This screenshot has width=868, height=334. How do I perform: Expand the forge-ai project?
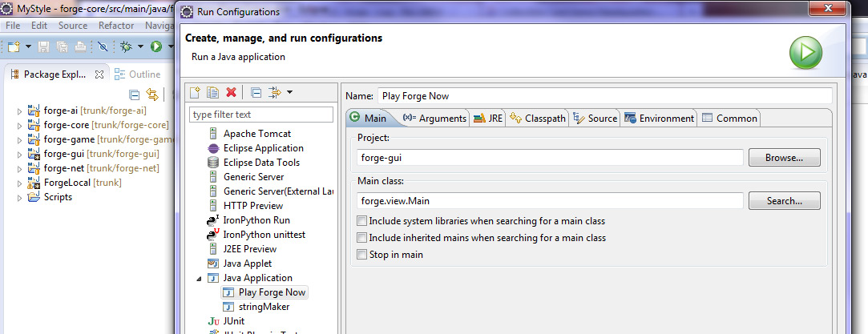click(x=20, y=111)
